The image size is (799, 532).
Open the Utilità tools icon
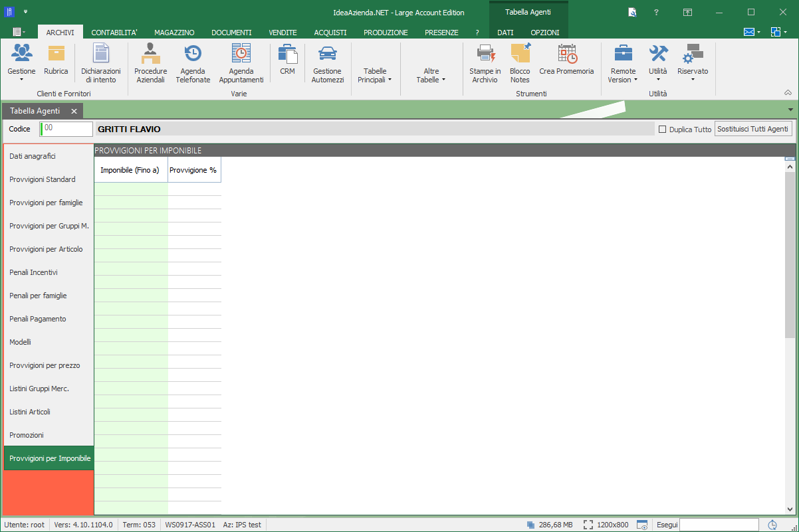658,53
